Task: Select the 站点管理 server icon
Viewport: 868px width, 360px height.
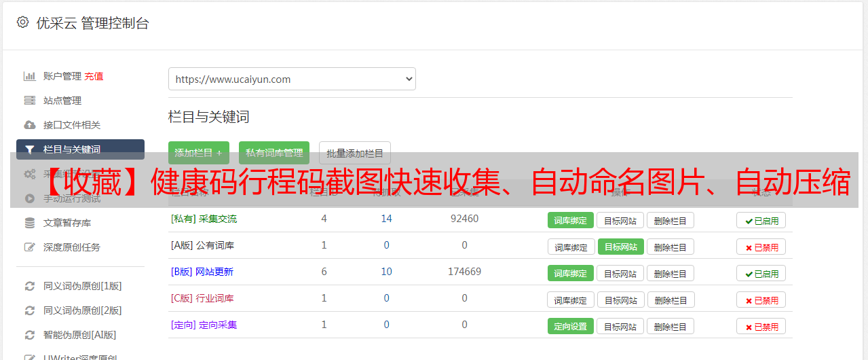Action: pos(29,101)
